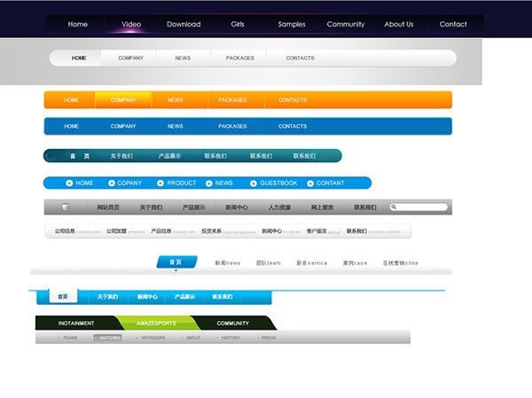
Task: Open Community in the dark top menu
Action: tap(345, 24)
